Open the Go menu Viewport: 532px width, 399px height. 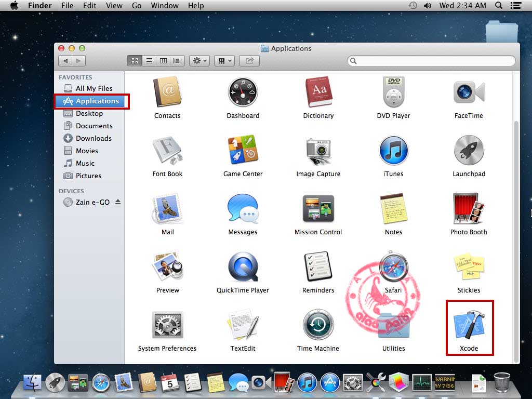[137, 6]
